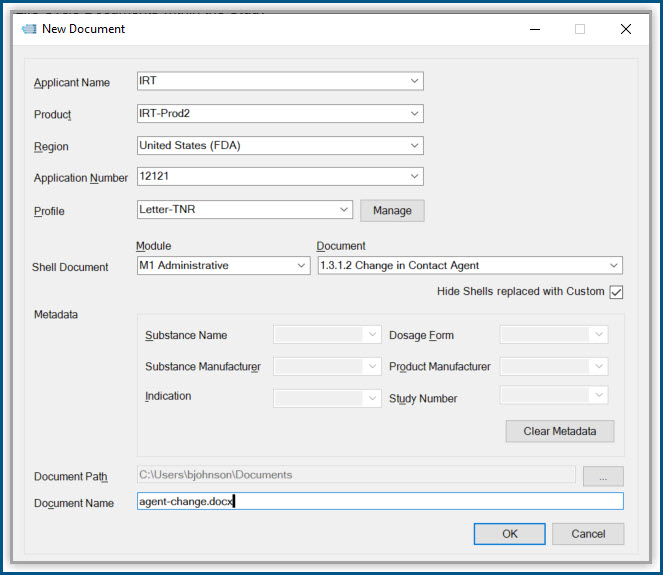Click the Document Path field
This screenshot has height=575, width=663.
point(355,475)
